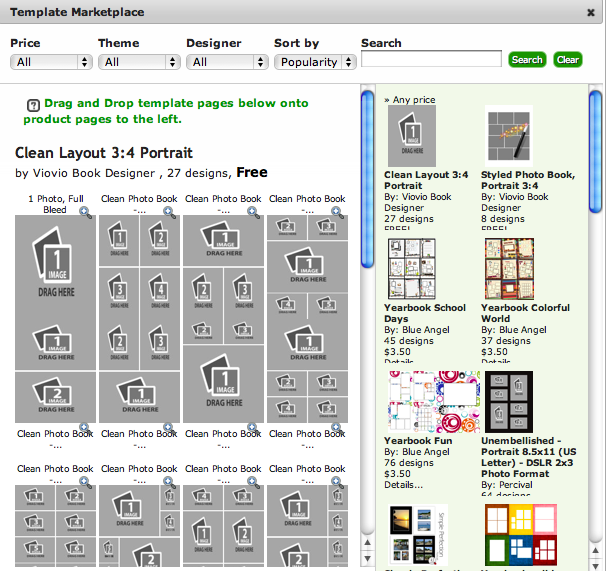This screenshot has height=571, width=606.
Task: Open Unembellished Portrait 8.5x11 black thumbnail
Action: coord(509,402)
